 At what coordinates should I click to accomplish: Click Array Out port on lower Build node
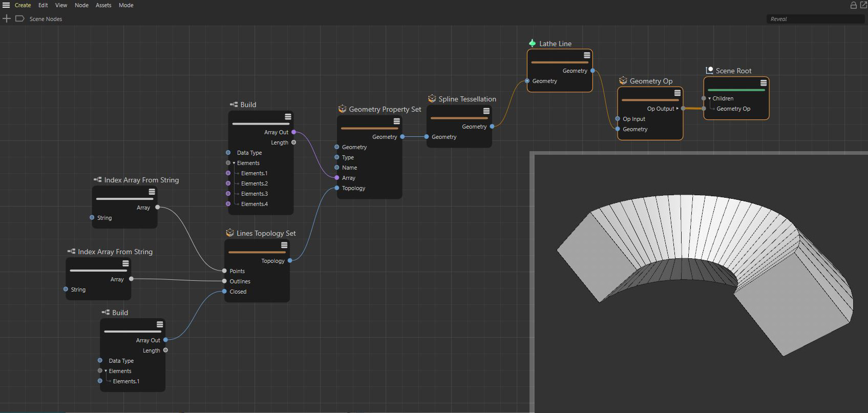tap(165, 340)
